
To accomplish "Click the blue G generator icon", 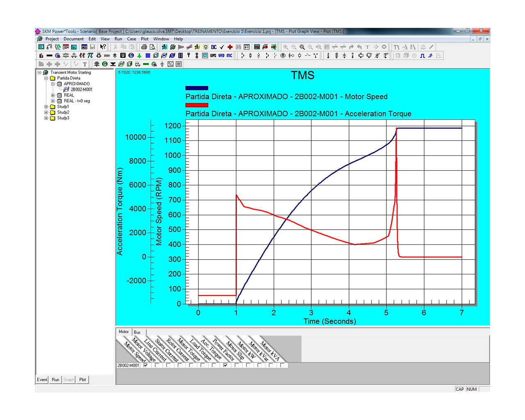I will 131,55.
